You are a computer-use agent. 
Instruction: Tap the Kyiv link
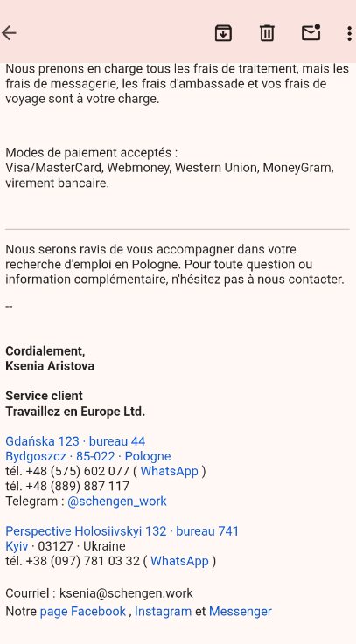pos(17,546)
